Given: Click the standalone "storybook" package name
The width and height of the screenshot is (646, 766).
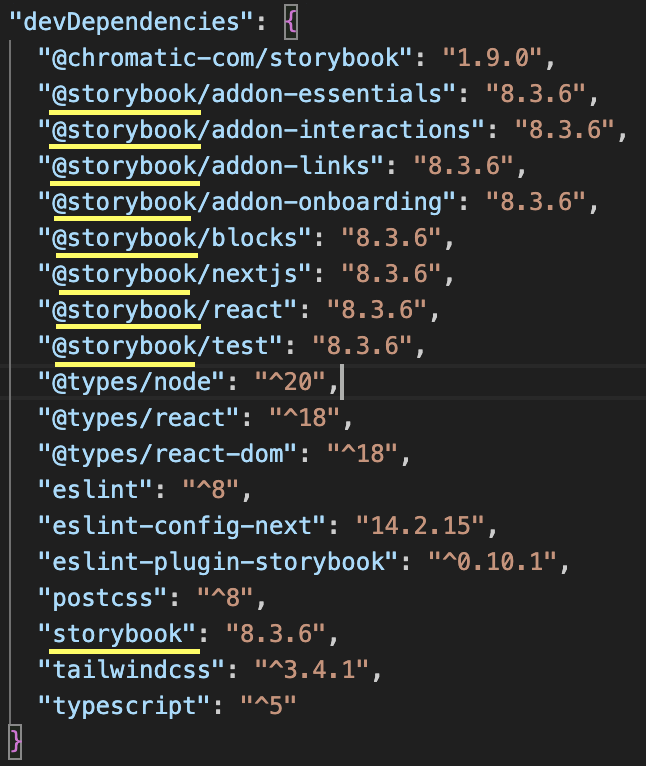Looking at the screenshot, I should point(117,634).
